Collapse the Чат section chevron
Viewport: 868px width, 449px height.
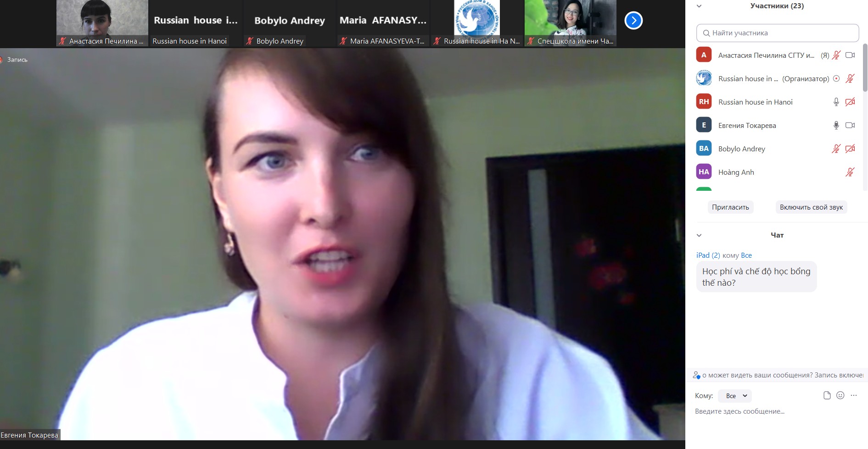click(x=699, y=235)
